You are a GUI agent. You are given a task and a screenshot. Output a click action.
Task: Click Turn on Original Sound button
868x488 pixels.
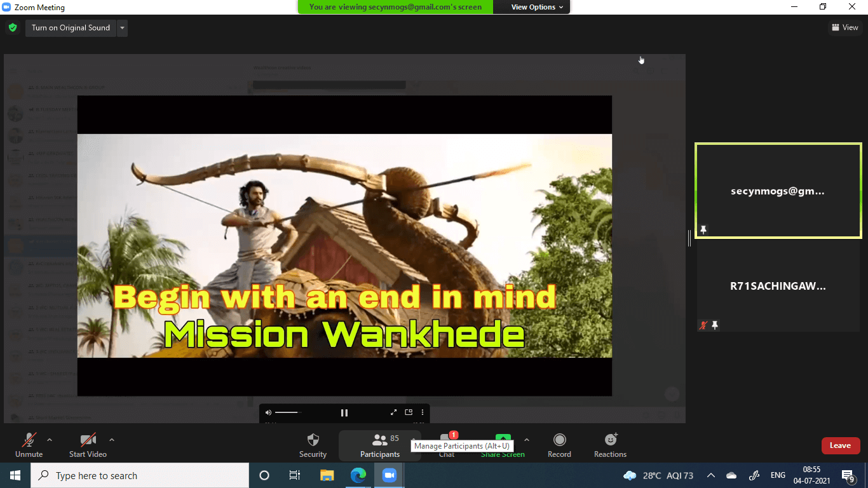(x=71, y=28)
